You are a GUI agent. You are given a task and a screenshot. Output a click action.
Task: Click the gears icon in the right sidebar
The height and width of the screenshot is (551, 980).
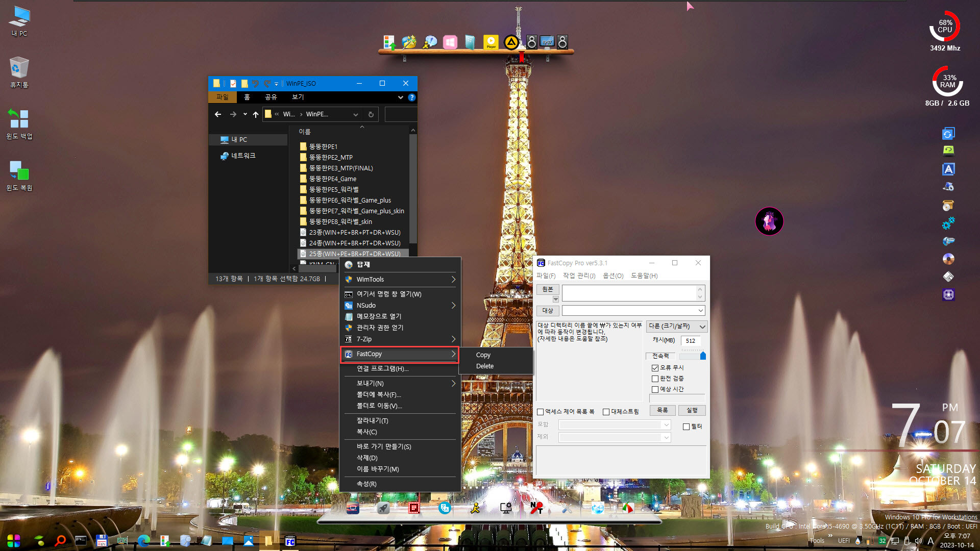[948, 223]
